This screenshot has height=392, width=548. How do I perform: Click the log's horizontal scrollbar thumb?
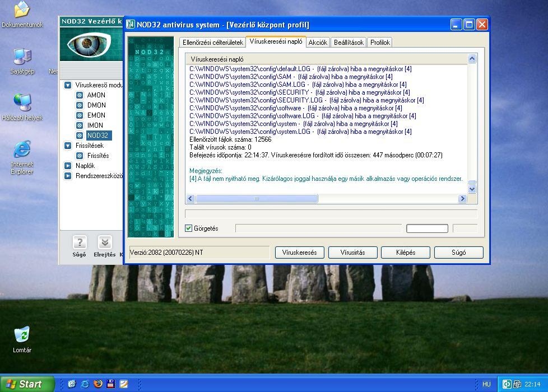pos(257,198)
